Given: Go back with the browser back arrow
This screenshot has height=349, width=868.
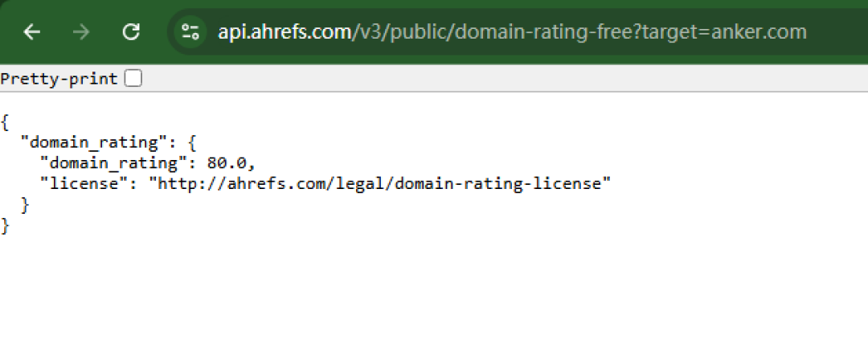Looking at the screenshot, I should point(31,32).
